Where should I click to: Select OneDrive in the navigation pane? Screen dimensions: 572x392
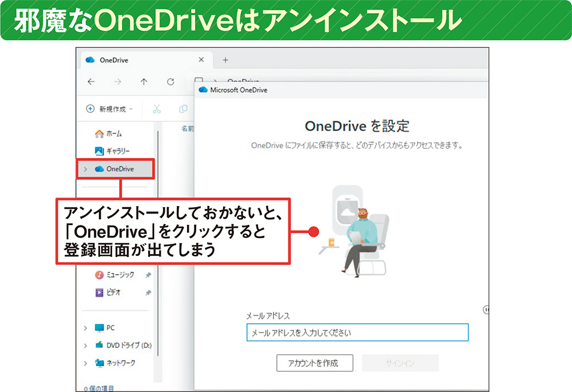click(114, 169)
